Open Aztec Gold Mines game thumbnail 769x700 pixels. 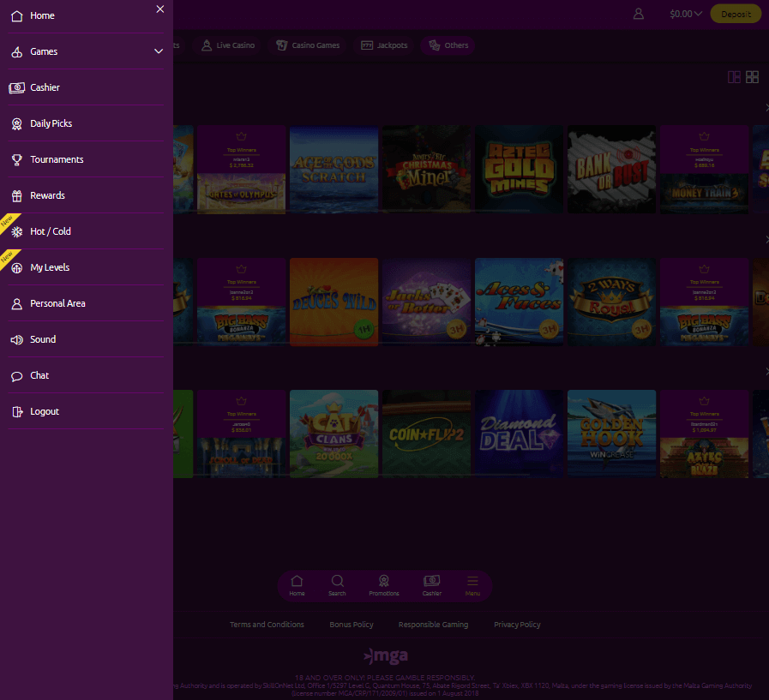(519, 169)
